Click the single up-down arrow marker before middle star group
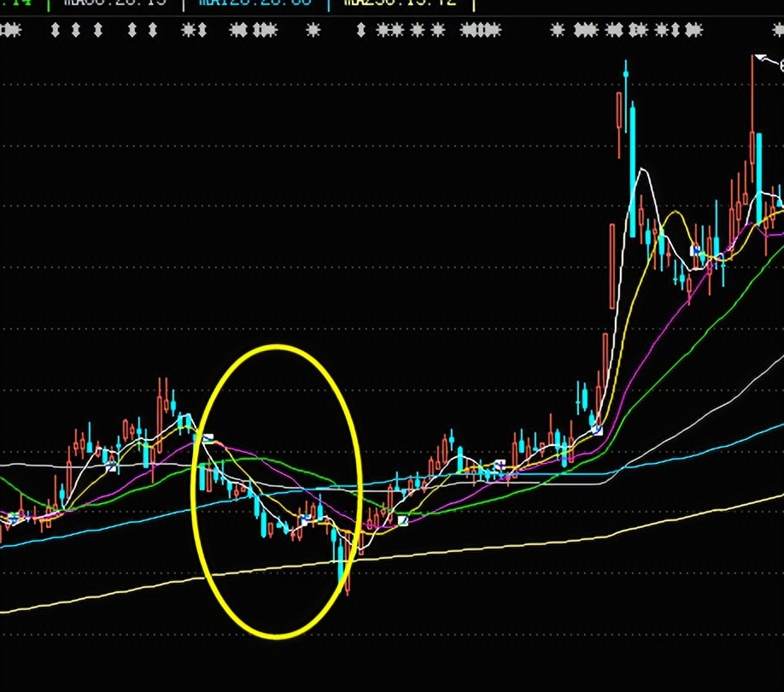The height and width of the screenshot is (692, 784). (361, 31)
